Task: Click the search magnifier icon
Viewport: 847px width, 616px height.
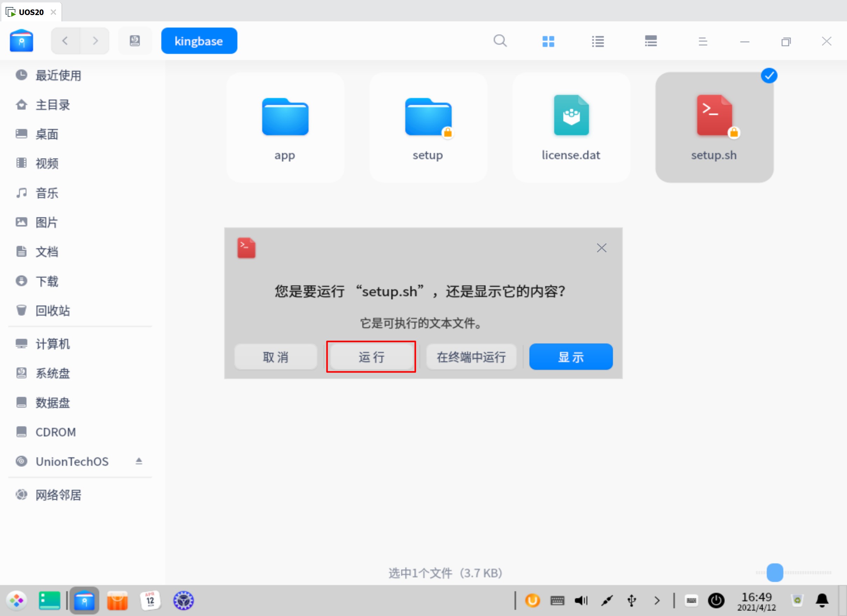Action: click(500, 41)
